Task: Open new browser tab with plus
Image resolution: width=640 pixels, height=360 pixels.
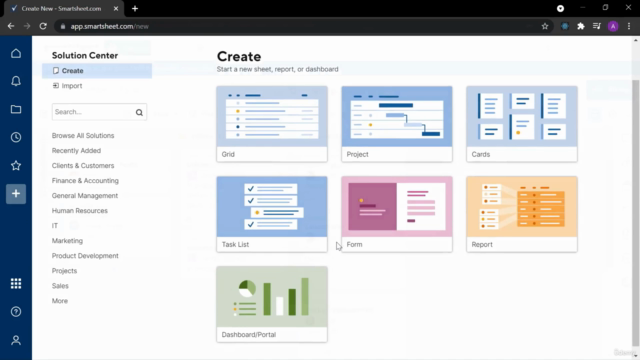Action: pyautogui.click(x=135, y=9)
